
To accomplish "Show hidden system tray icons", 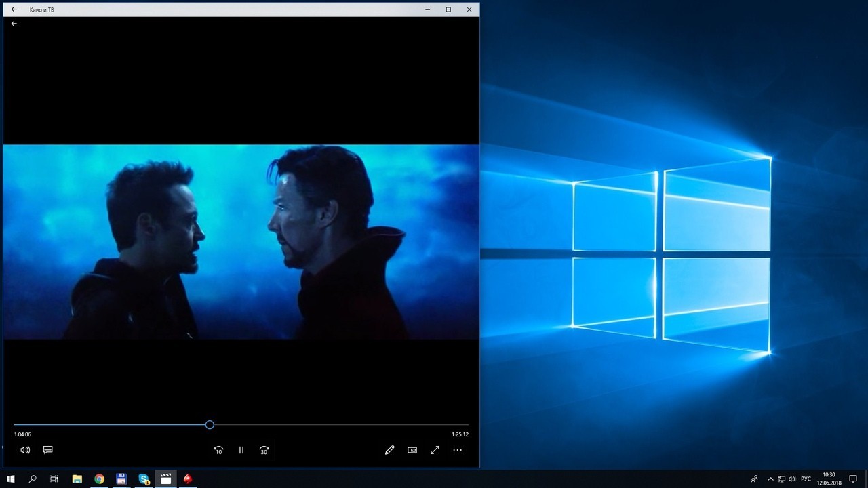I will point(770,479).
